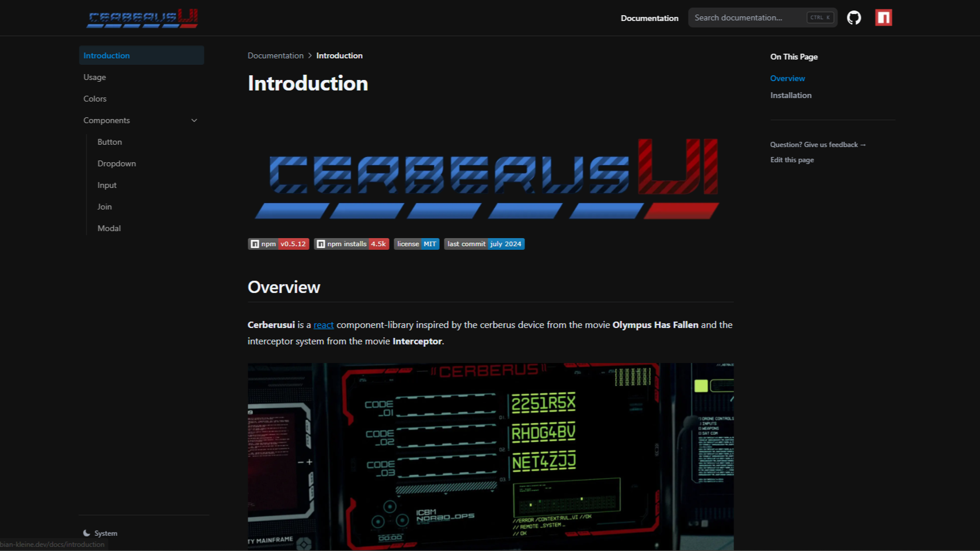
Task: Click the Introduction breadcrumb text
Action: [339, 55]
